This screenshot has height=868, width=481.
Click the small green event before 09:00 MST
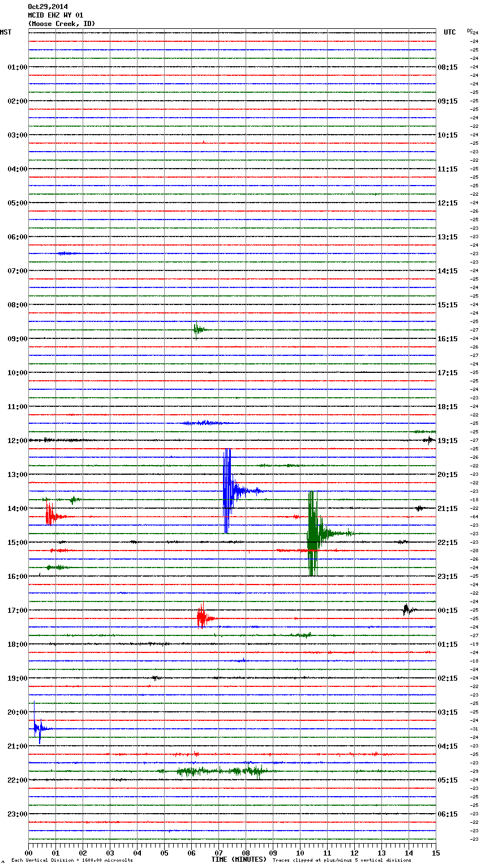click(196, 329)
